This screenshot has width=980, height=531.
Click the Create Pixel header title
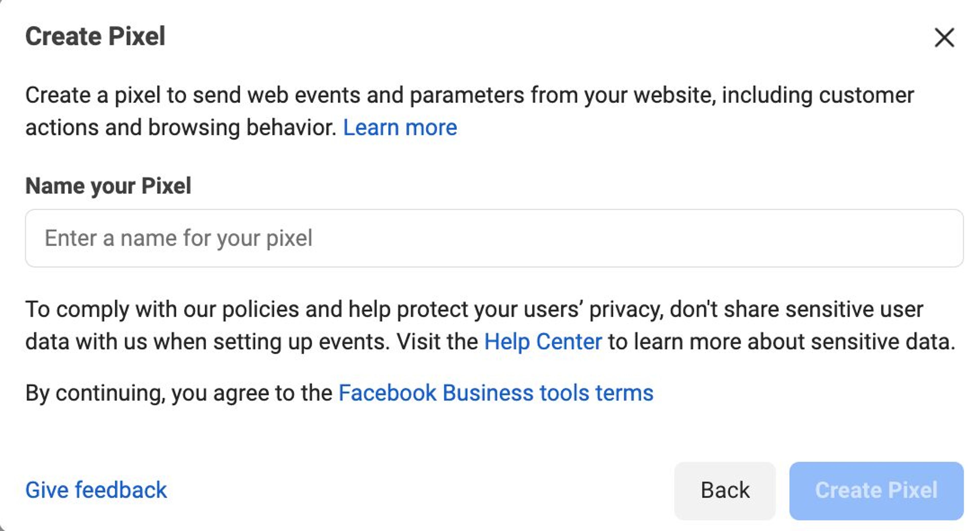95,36
